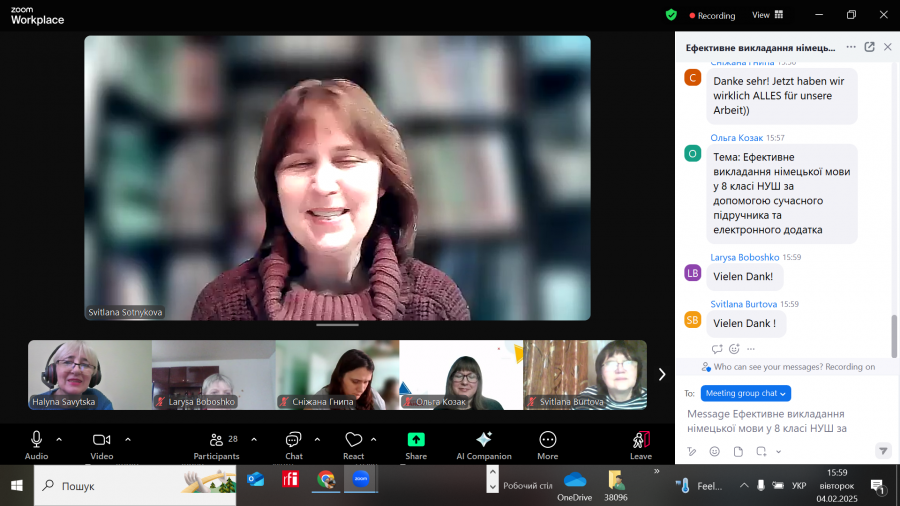
Task: Pop out the chat panel
Action: [869, 47]
